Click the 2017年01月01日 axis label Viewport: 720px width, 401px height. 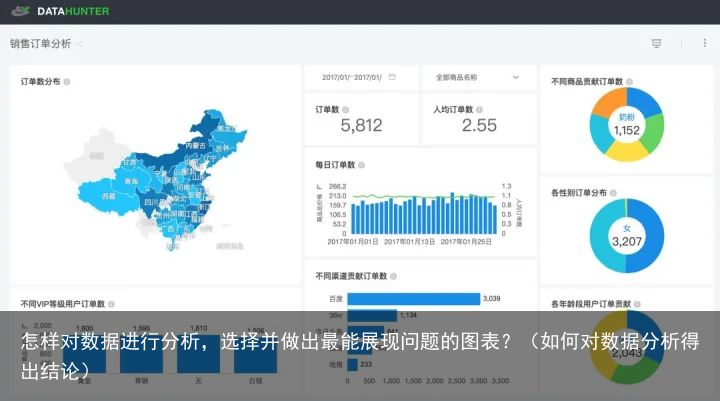click(x=353, y=242)
